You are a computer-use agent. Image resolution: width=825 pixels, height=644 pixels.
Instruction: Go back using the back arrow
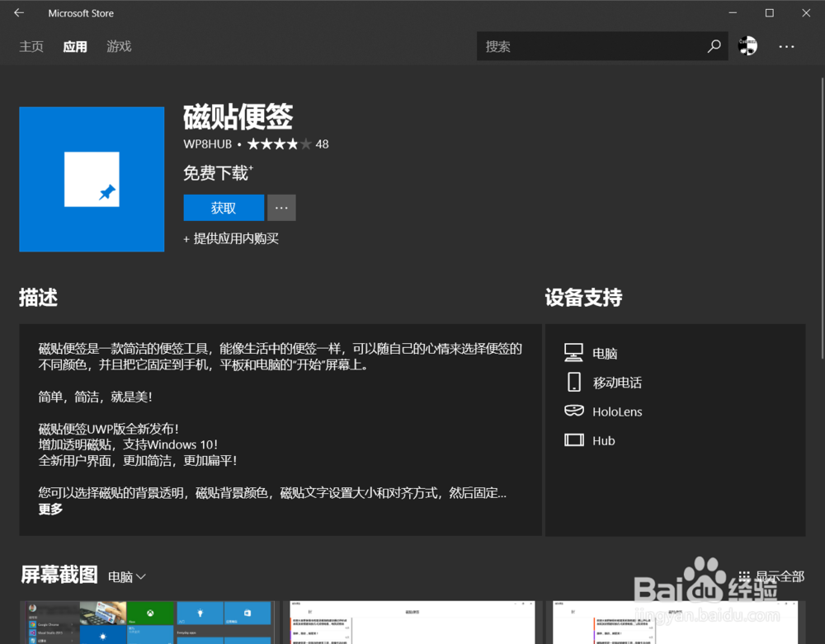click(19, 12)
